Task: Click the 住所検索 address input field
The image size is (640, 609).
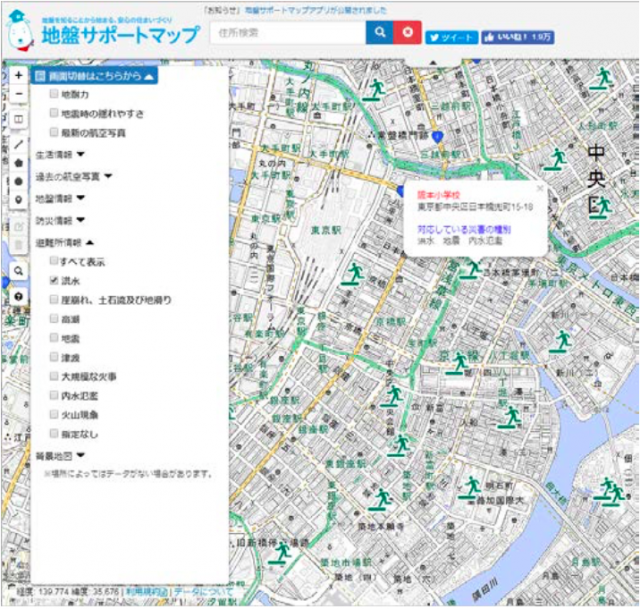Action: (x=287, y=33)
